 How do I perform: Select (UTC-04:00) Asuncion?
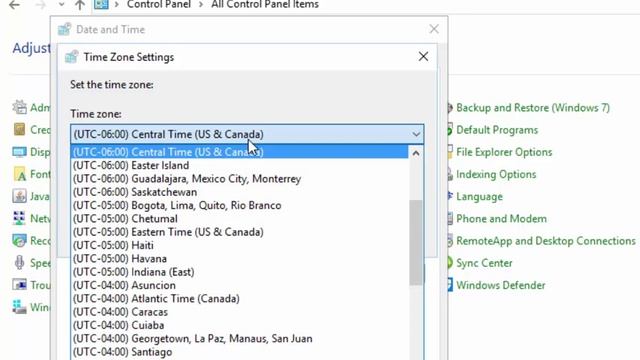pyautogui.click(x=240, y=285)
